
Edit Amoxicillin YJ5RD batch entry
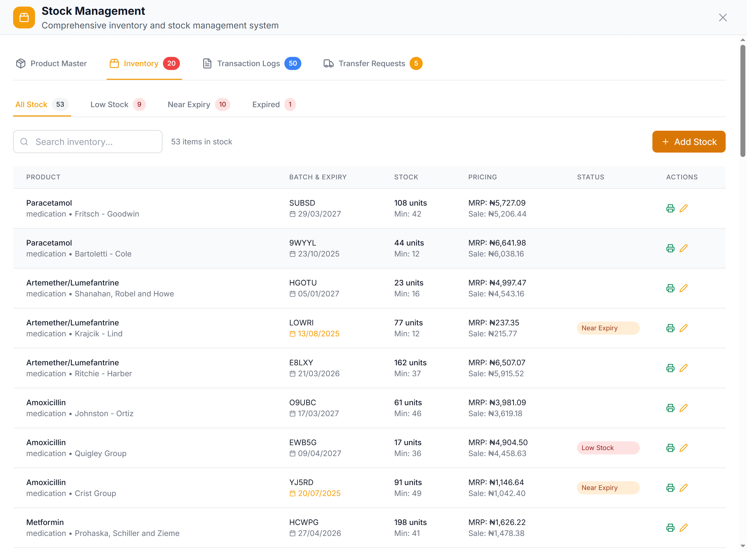683,488
